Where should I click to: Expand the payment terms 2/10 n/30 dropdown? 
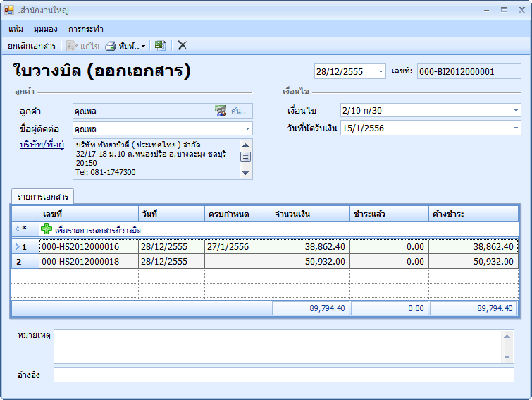516,111
